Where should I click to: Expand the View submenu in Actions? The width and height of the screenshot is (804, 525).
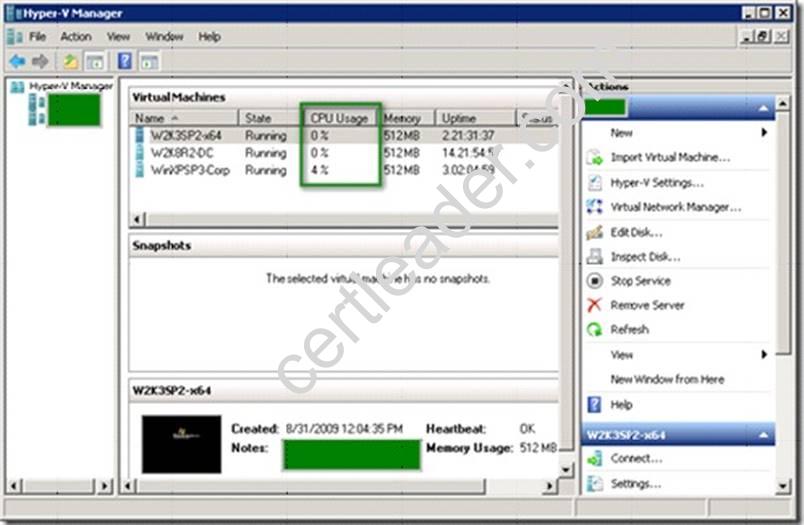point(764,354)
